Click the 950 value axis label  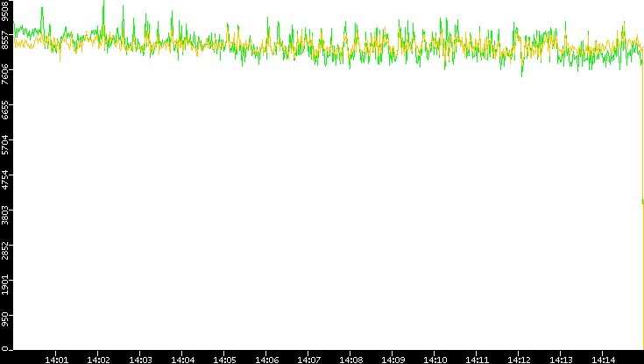pyautogui.click(x=5, y=320)
